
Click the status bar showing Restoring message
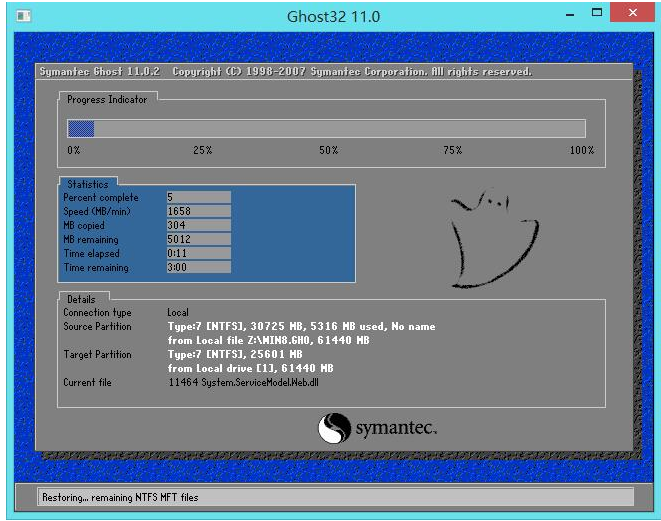(335, 497)
